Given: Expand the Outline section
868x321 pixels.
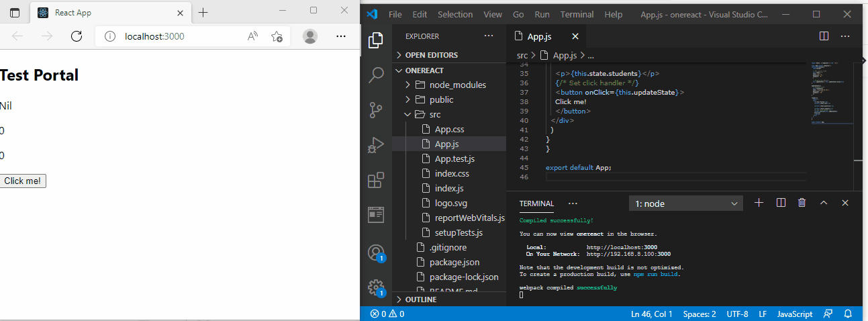Looking at the screenshot, I should 448,300.
